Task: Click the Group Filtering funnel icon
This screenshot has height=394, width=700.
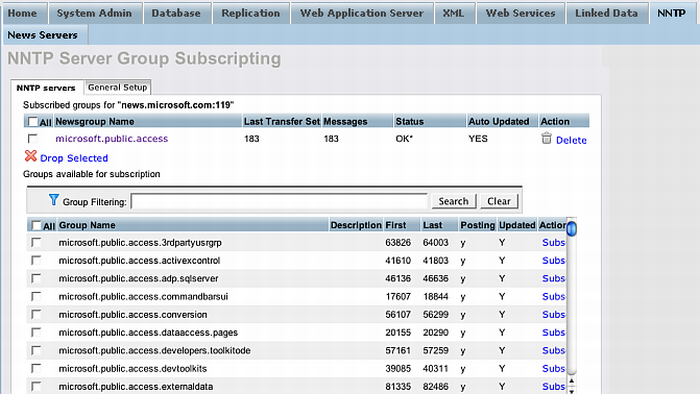Action: point(54,200)
